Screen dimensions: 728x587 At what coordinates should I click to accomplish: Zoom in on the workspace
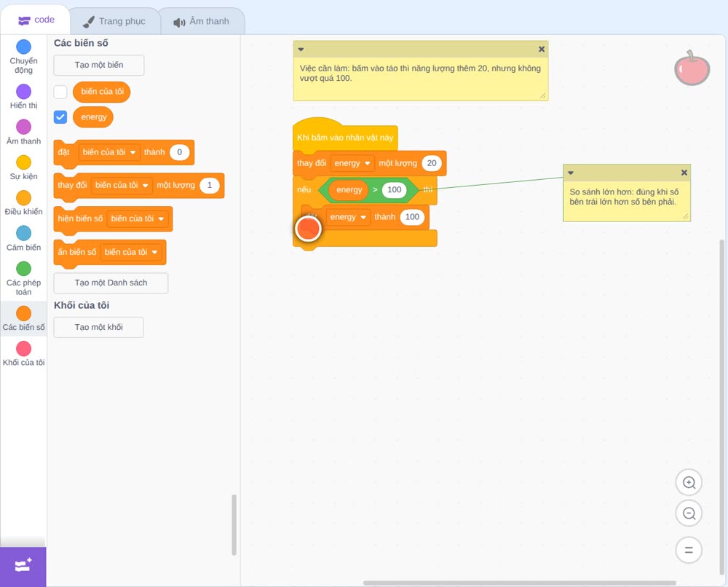(x=689, y=483)
